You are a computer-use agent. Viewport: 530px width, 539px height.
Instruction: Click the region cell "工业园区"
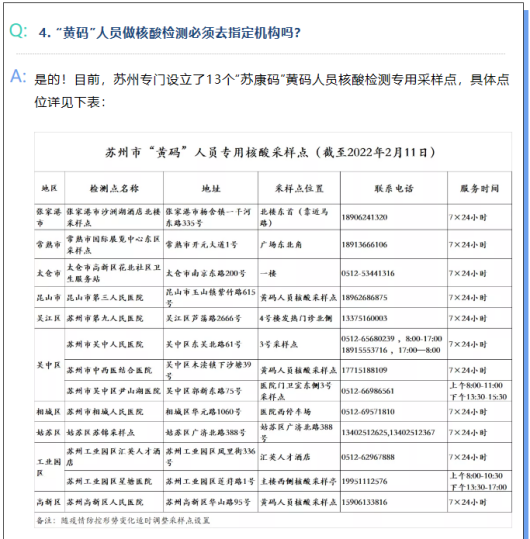tap(49, 467)
